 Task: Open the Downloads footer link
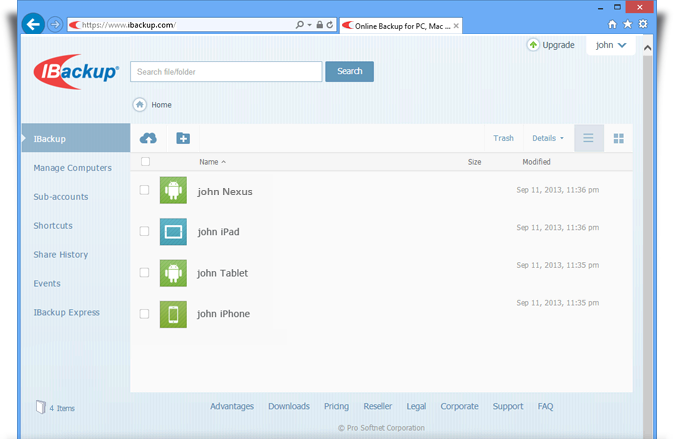point(289,406)
